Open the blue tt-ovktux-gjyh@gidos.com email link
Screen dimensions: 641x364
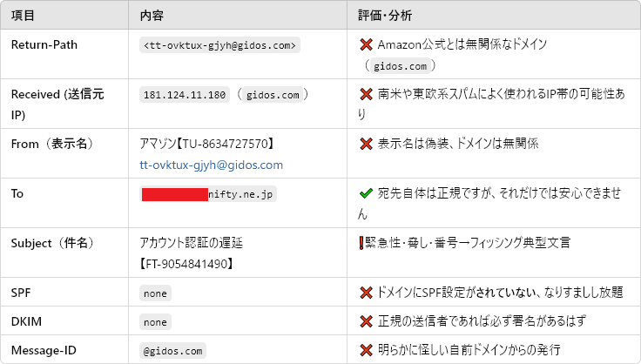[211, 164]
